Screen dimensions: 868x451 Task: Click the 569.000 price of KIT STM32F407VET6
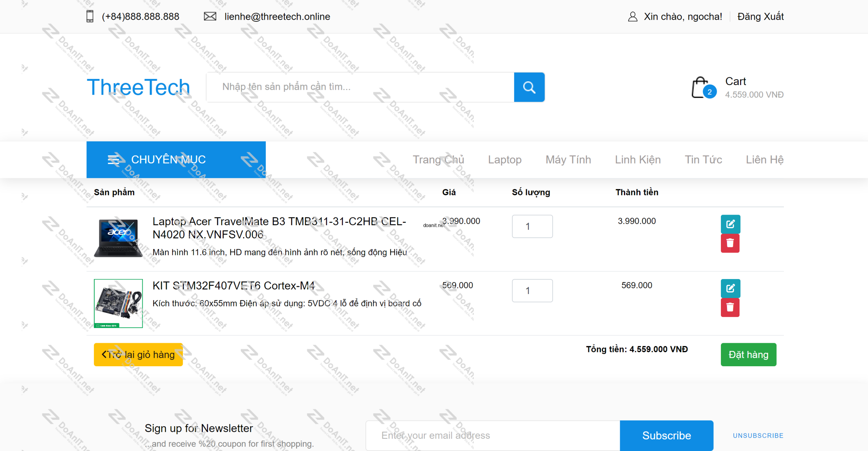[457, 286]
